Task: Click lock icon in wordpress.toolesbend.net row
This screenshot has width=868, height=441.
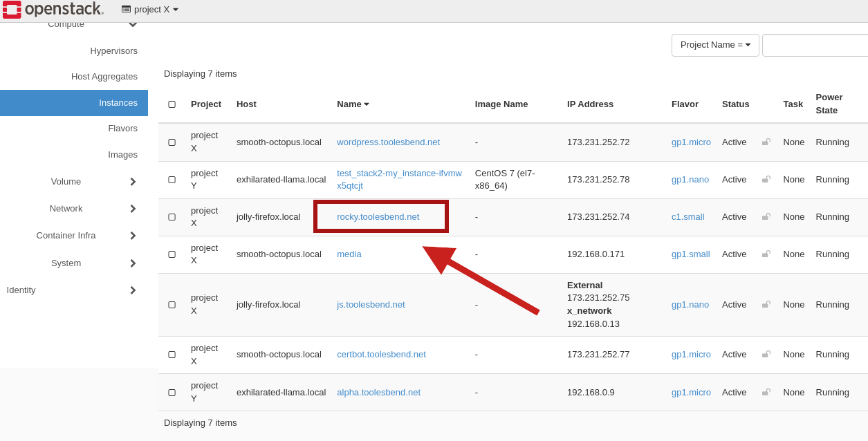Action: coord(766,142)
